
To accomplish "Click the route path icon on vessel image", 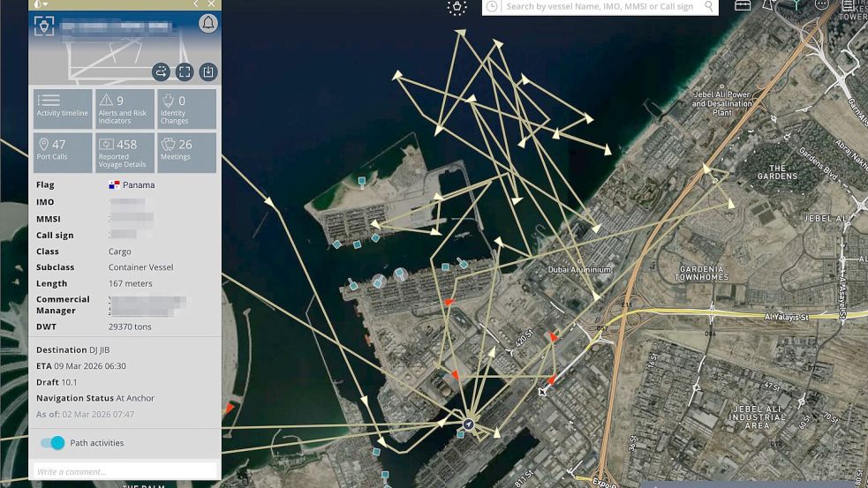I will tap(161, 72).
